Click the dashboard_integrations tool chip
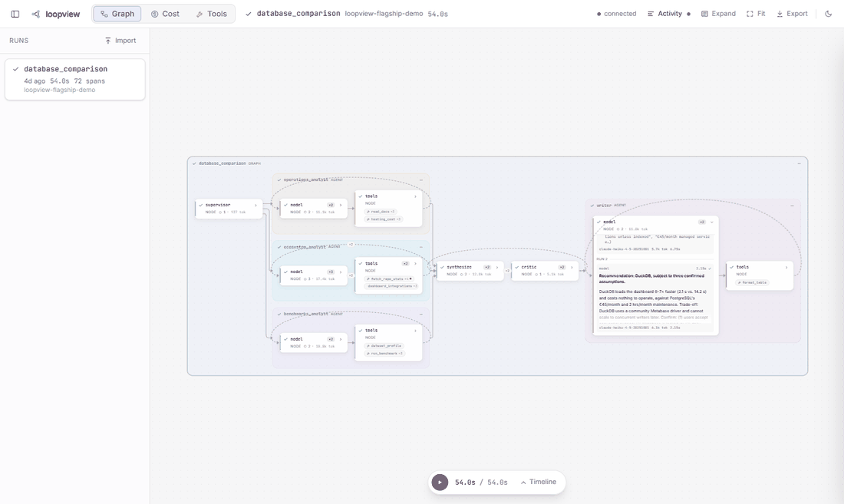 (x=392, y=285)
